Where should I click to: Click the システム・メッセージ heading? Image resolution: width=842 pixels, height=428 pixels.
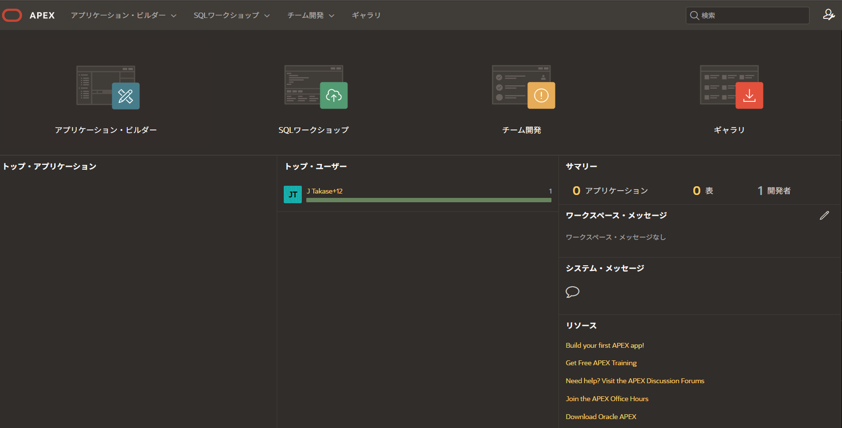[605, 268]
